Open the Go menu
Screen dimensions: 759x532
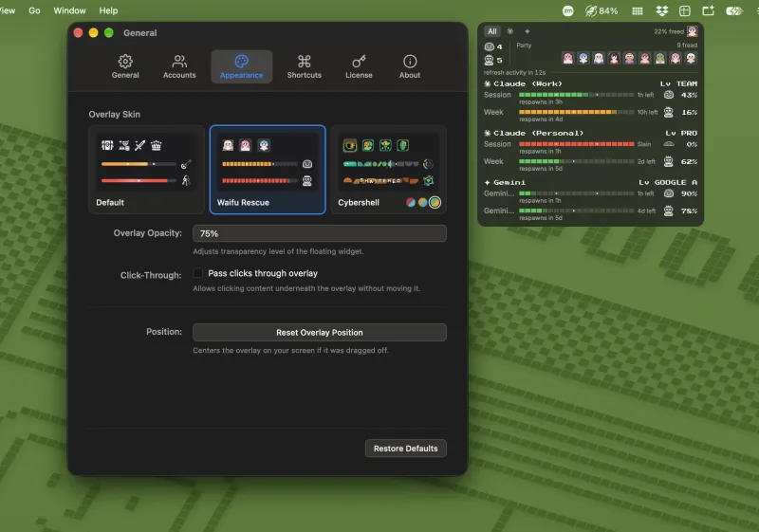click(34, 10)
